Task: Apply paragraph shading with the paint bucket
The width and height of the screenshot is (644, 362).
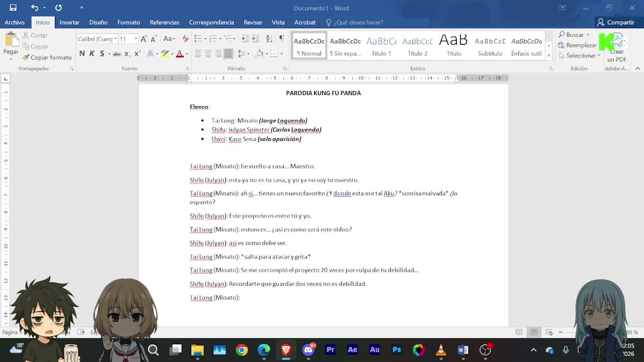Action: 260,54
